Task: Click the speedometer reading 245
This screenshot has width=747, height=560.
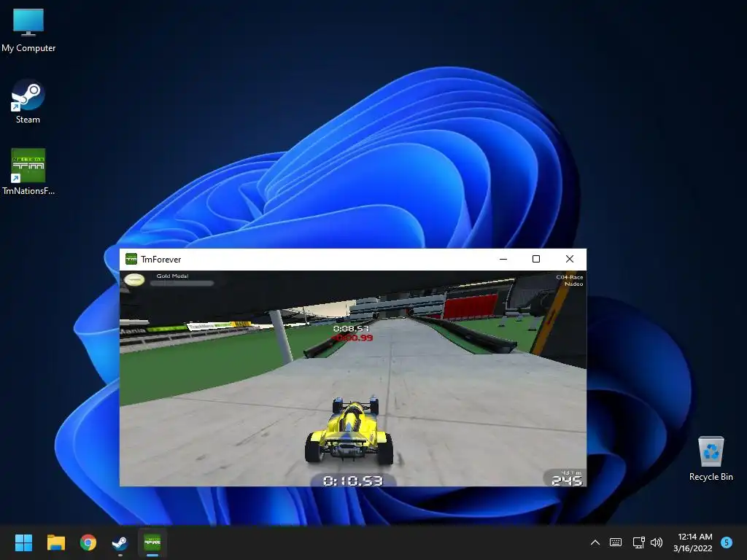Action: [x=566, y=481]
